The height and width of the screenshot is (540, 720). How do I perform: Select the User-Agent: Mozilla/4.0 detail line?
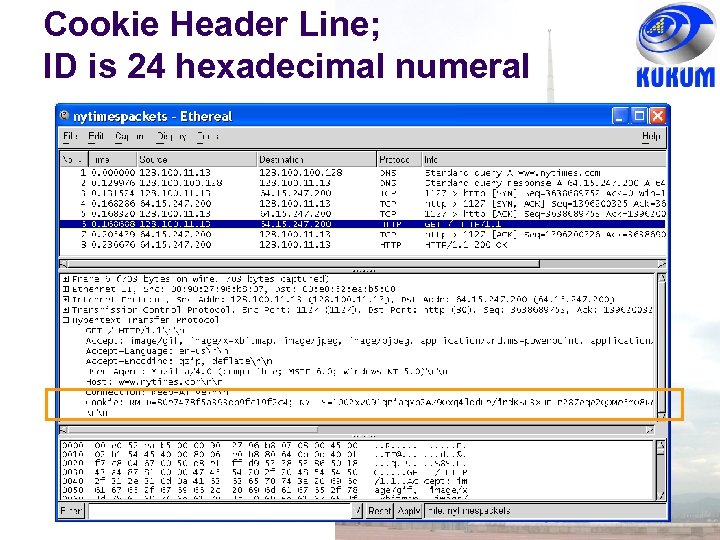click(x=267, y=371)
